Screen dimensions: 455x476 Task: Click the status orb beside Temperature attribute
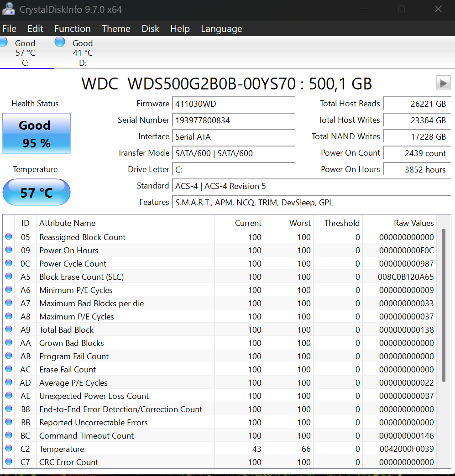[x=9, y=449]
